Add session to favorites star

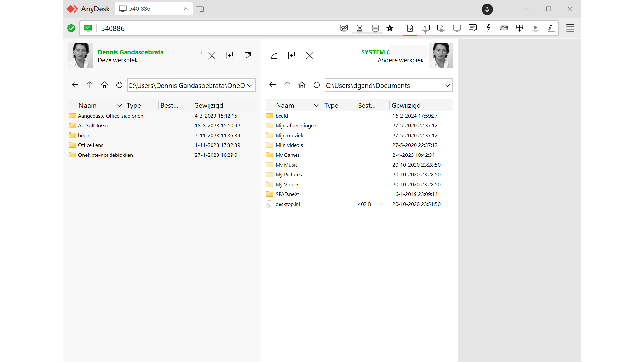[390, 28]
